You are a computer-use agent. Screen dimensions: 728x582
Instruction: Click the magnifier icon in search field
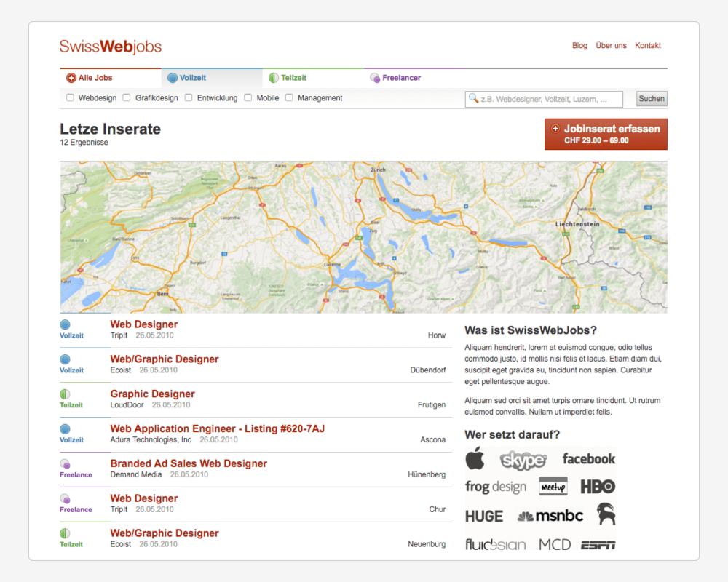(x=474, y=99)
